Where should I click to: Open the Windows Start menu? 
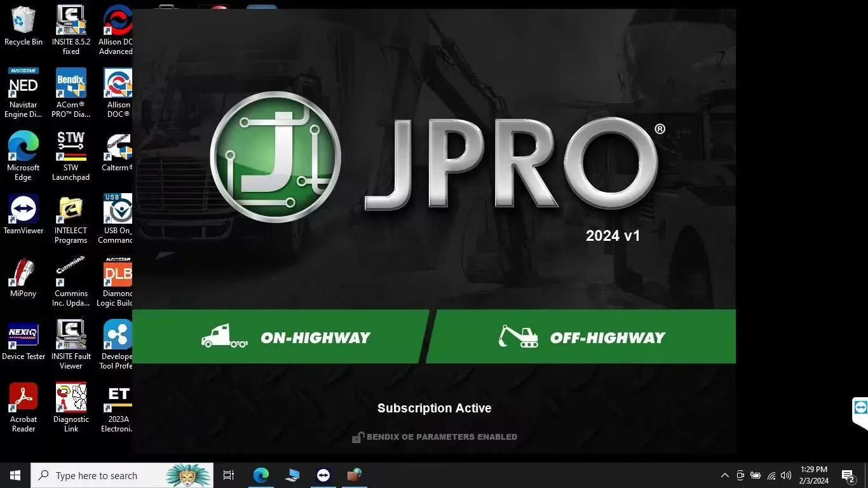[14, 475]
